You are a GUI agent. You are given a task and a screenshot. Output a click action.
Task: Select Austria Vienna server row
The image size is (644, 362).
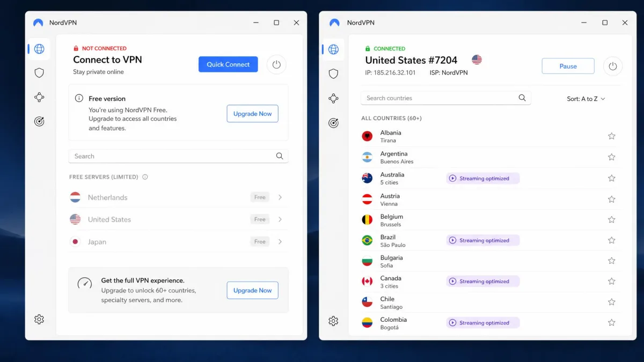(x=491, y=199)
